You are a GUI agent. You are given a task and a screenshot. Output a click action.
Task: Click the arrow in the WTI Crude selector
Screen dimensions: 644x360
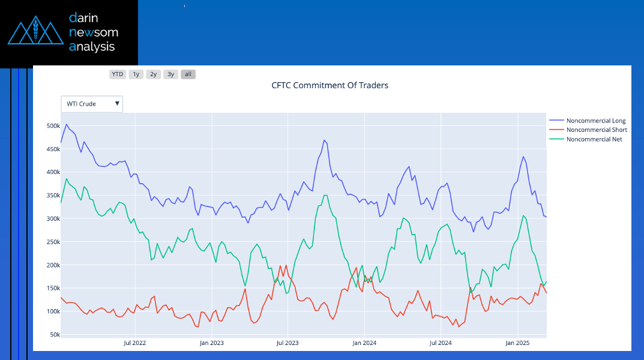click(117, 104)
